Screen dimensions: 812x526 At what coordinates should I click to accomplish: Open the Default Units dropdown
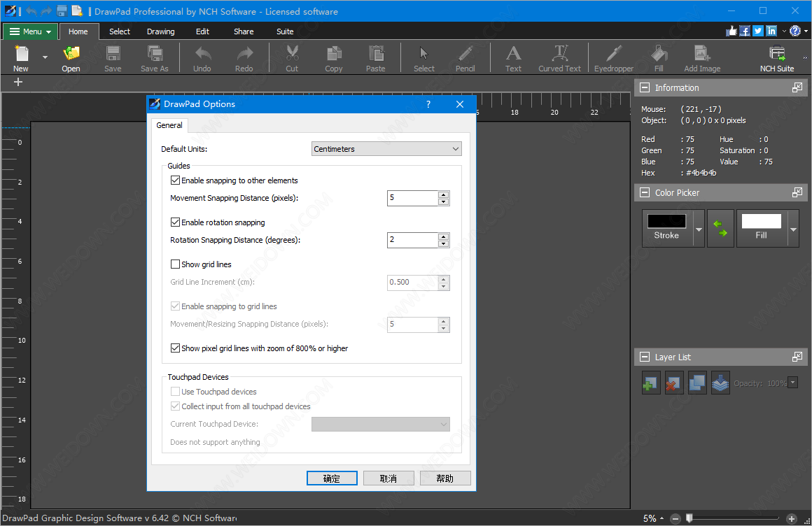[386, 149]
